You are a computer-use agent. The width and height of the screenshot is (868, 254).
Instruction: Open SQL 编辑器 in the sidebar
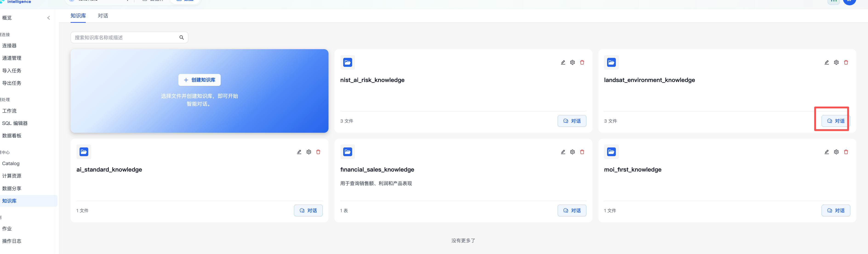[15, 124]
